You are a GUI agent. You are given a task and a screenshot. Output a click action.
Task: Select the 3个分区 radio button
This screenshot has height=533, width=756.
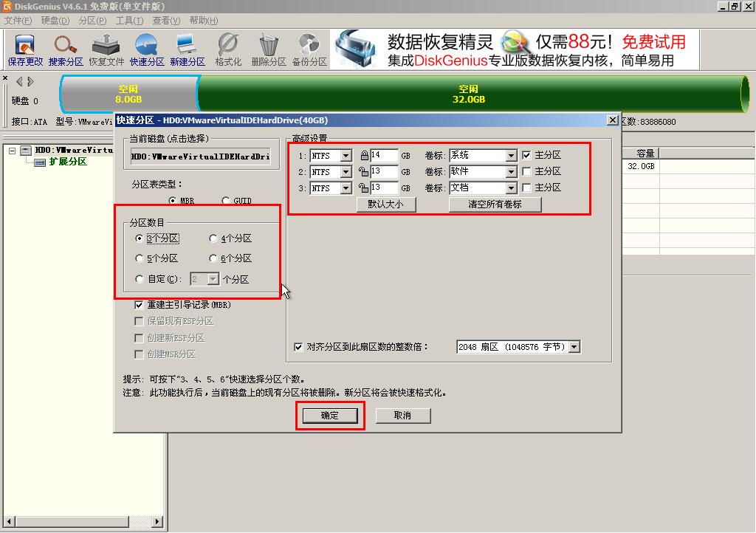click(x=140, y=238)
